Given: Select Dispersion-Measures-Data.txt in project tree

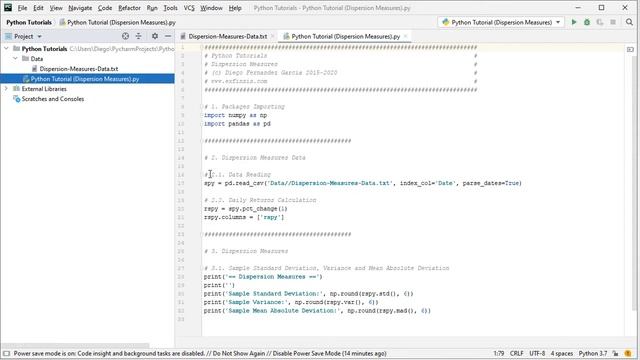Looking at the screenshot, I should (x=78, y=69).
